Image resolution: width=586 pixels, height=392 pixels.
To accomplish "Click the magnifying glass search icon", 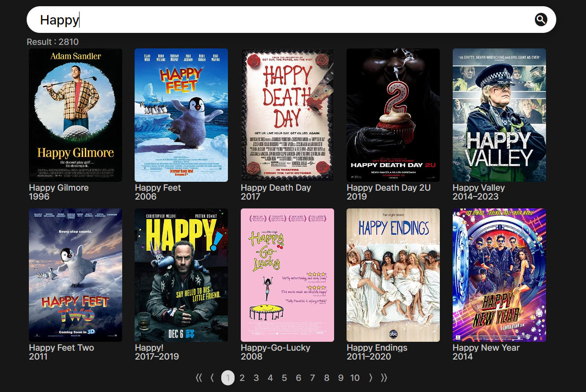I will [541, 20].
